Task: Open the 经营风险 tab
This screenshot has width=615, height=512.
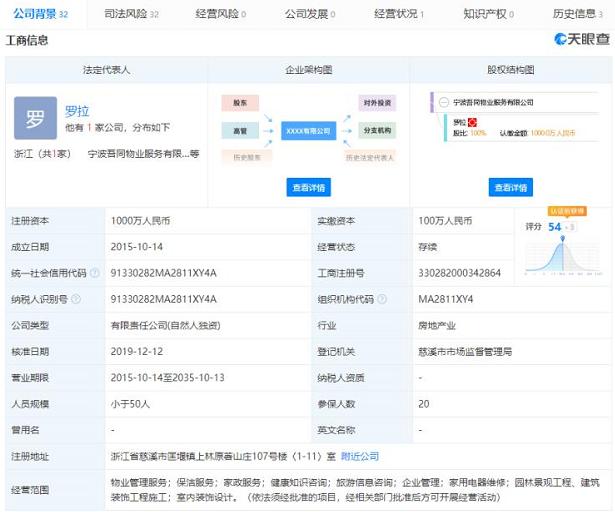Action: (221, 14)
